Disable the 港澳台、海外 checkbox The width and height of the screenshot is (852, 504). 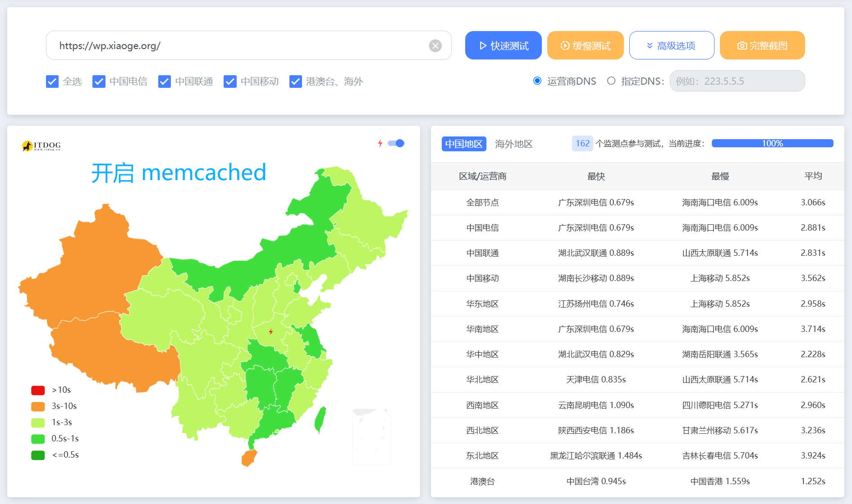click(x=296, y=82)
